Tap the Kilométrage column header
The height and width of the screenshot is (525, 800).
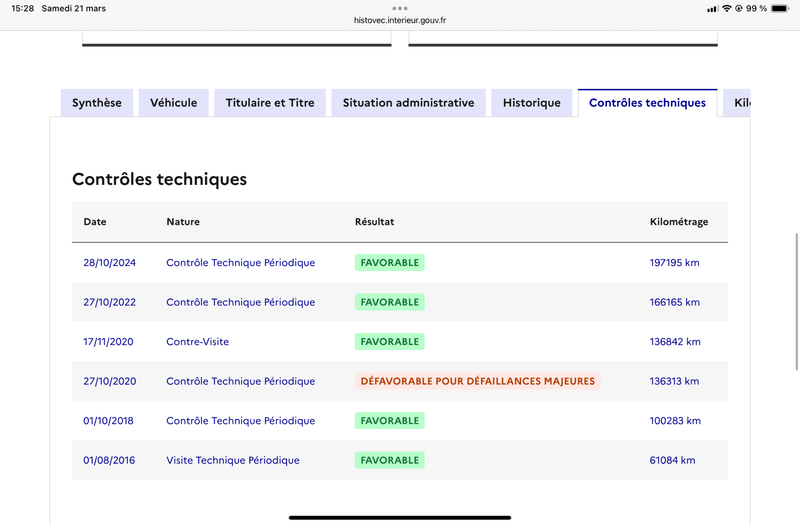678,222
